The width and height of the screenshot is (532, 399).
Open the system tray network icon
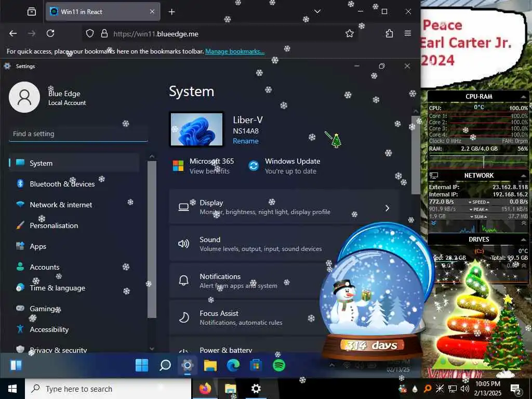(453, 389)
